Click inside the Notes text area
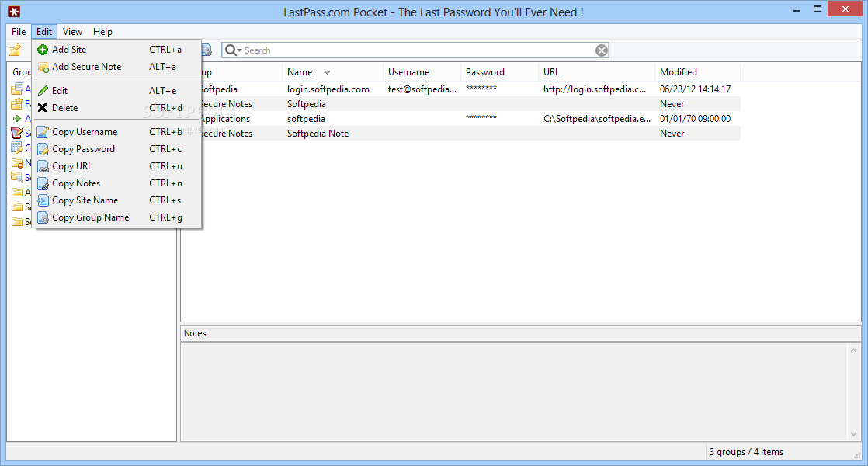The height and width of the screenshot is (466, 868). (x=514, y=391)
